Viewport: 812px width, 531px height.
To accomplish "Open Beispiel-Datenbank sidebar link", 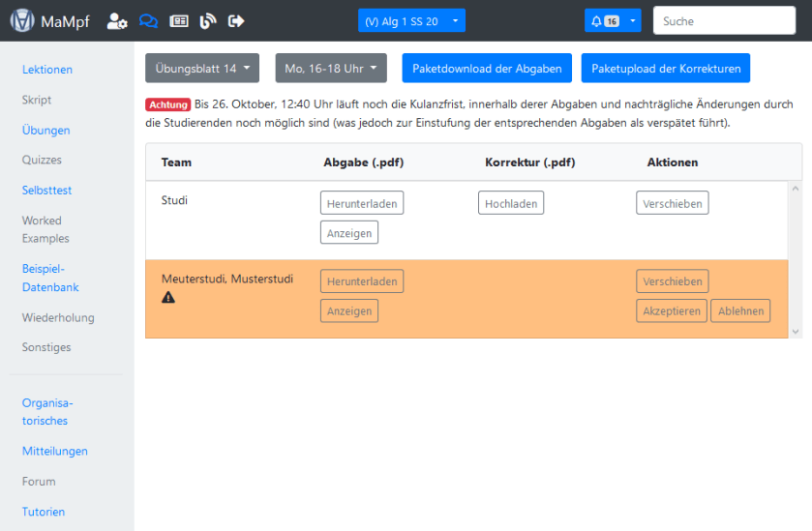I will 50,278.
